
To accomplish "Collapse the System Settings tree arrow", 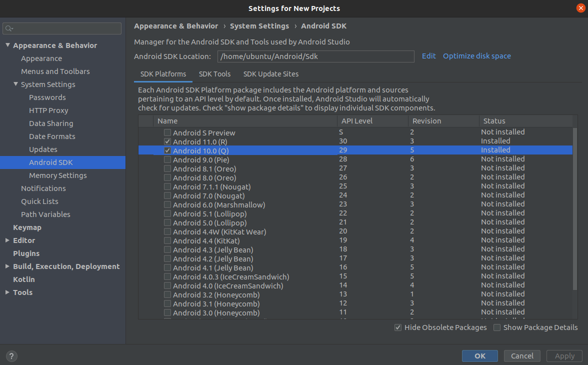I will pyautogui.click(x=16, y=84).
